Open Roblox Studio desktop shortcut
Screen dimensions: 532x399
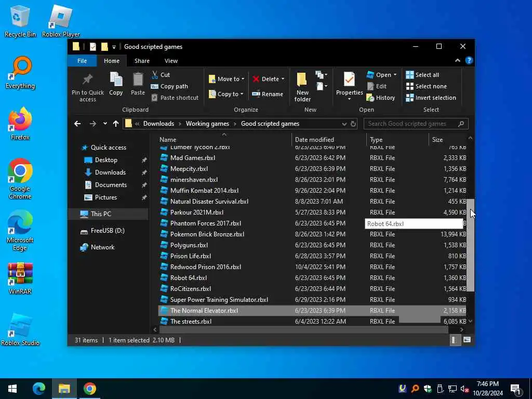coord(20,329)
